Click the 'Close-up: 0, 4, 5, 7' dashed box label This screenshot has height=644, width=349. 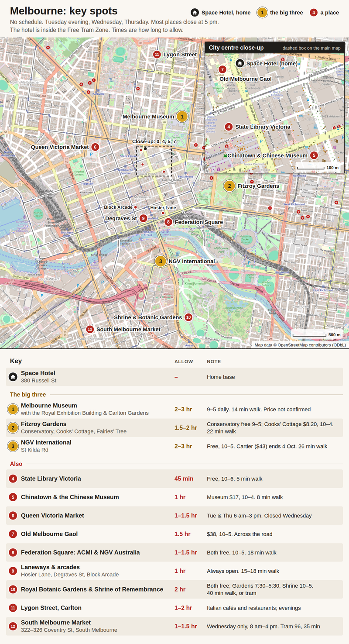(x=154, y=141)
